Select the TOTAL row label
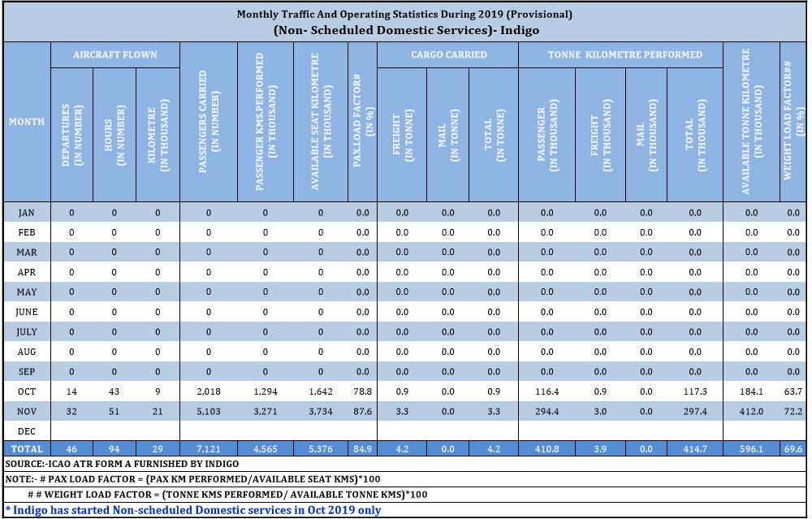The height and width of the screenshot is (519, 812). pyautogui.click(x=26, y=448)
